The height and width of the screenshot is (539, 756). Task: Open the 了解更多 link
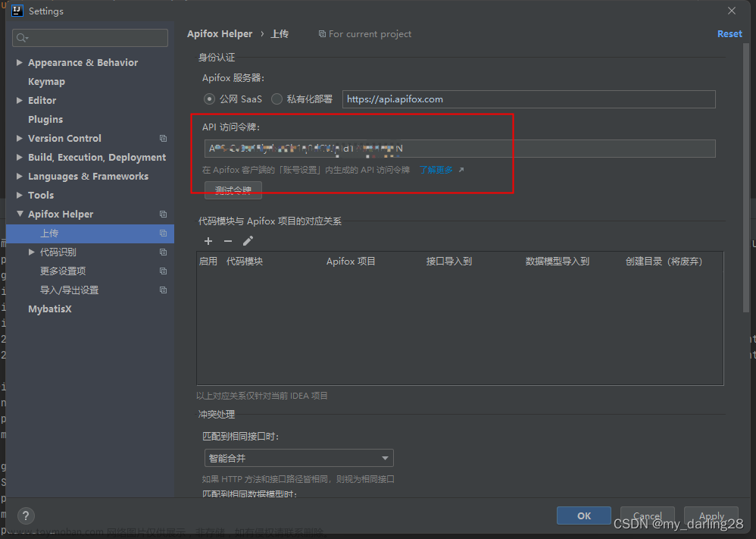coord(436,170)
